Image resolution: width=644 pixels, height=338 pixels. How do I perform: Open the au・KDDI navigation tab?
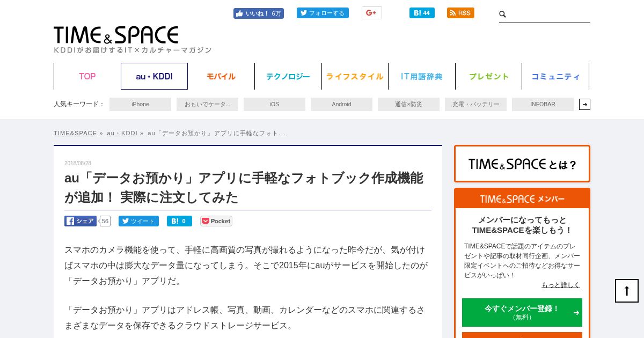pyautogui.click(x=154, y=76)
